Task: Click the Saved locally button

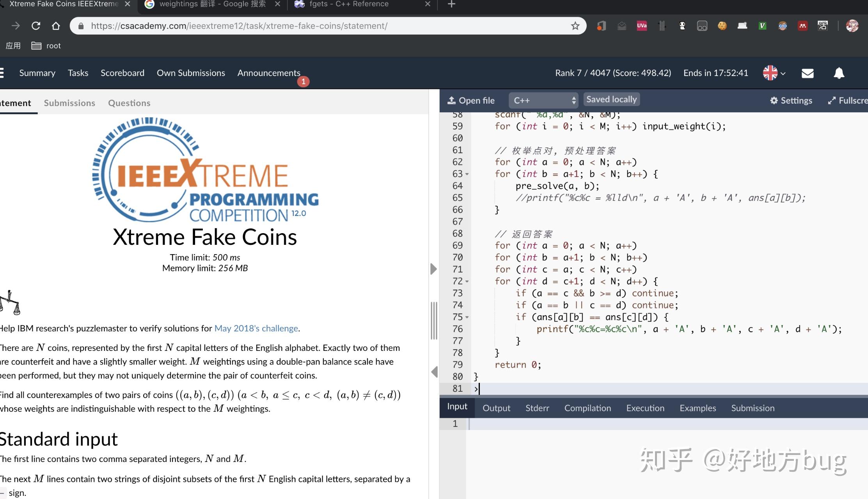Action: 611,99
